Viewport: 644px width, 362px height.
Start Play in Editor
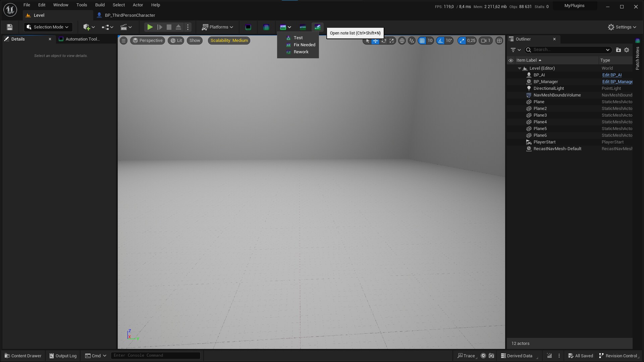tap(150, 27)
